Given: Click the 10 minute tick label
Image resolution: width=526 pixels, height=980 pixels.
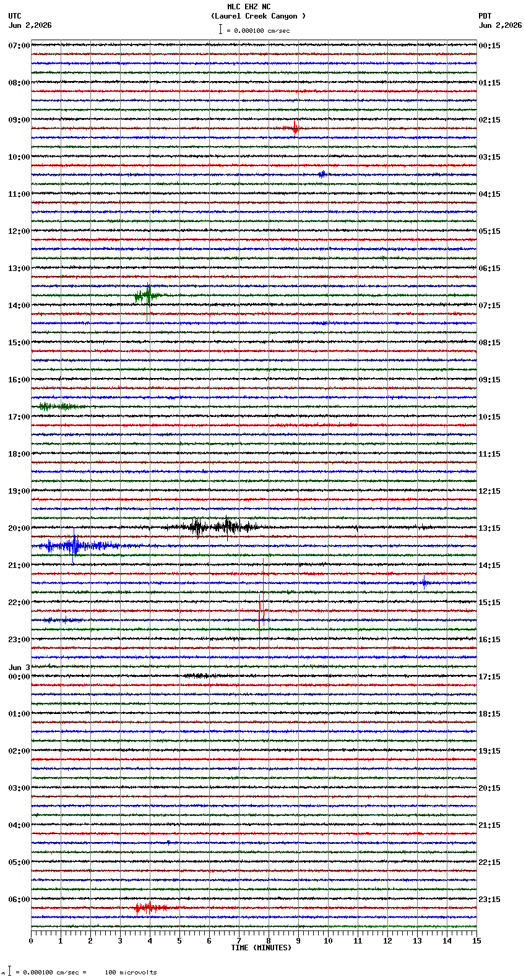Looking at the screenshot, I should 328,941.
